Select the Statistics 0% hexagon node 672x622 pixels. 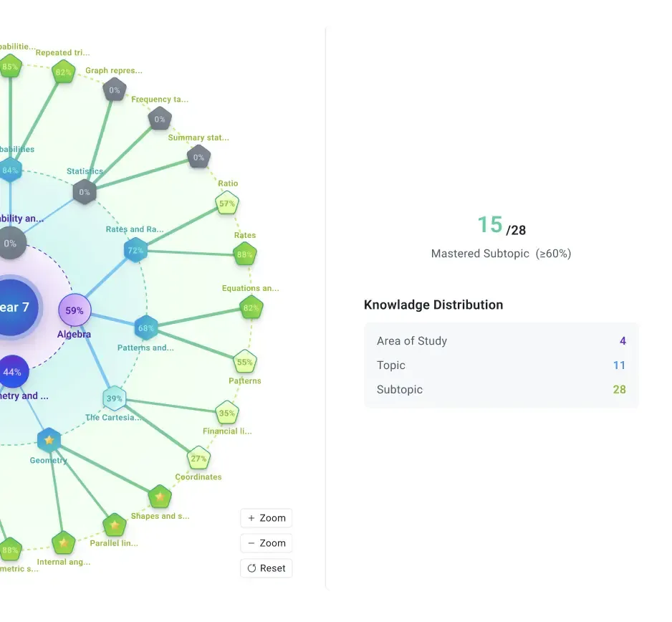[85, 192]
